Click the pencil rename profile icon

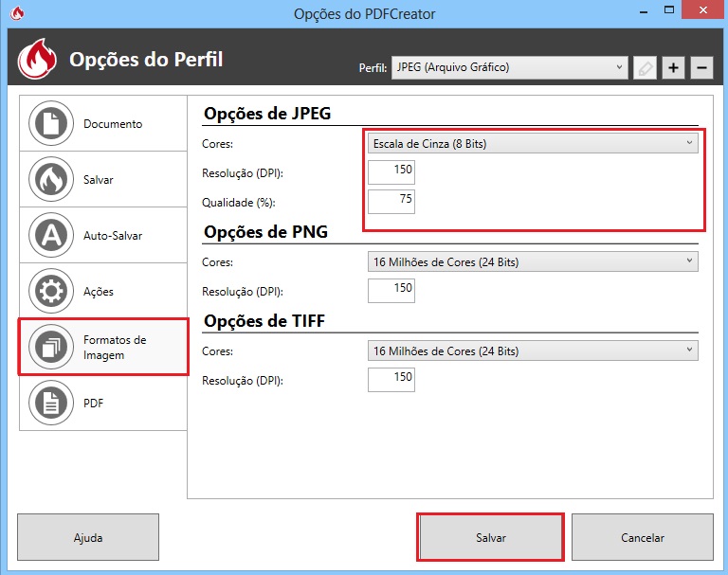(x=645, y=68)
